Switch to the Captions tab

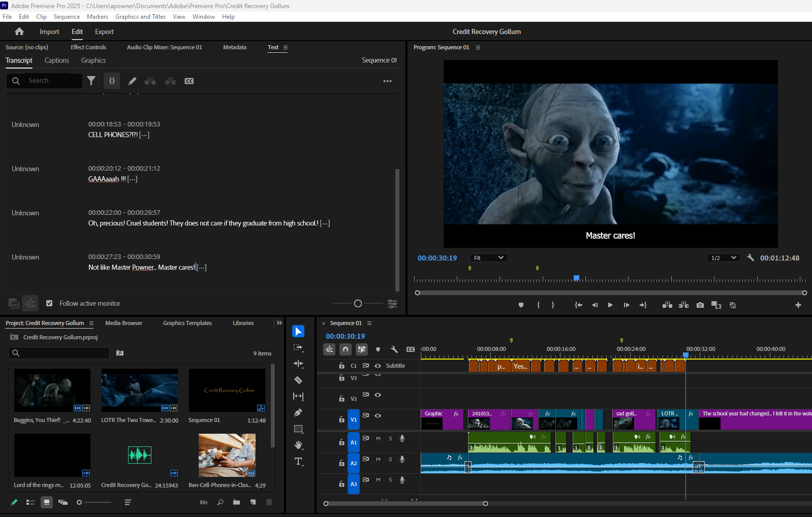(56, 60)
